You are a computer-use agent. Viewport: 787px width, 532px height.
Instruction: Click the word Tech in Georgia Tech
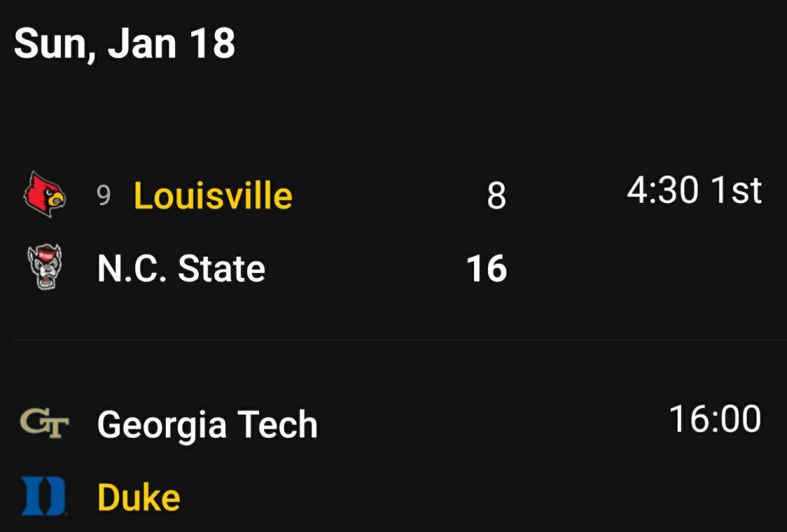click(x=277, y=424)
